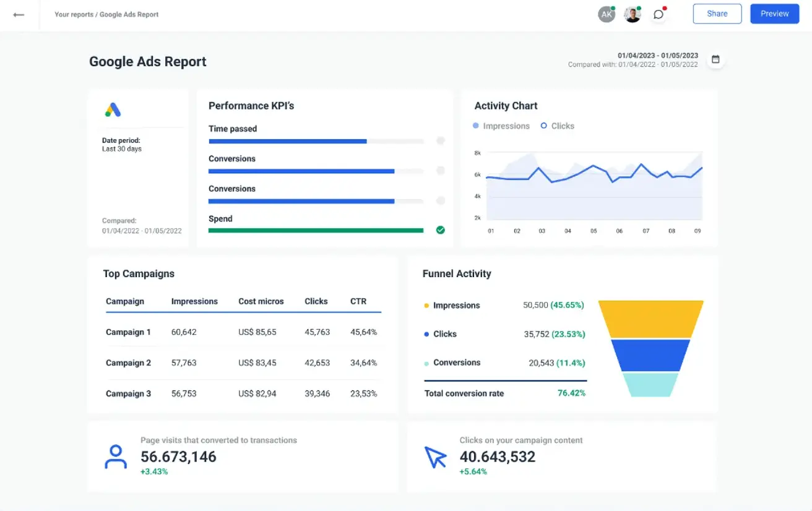Screen dimensions: 812x511
Task: Toggle the Time passed status circle
Action: pyautogui.click(x=440, y=141)
